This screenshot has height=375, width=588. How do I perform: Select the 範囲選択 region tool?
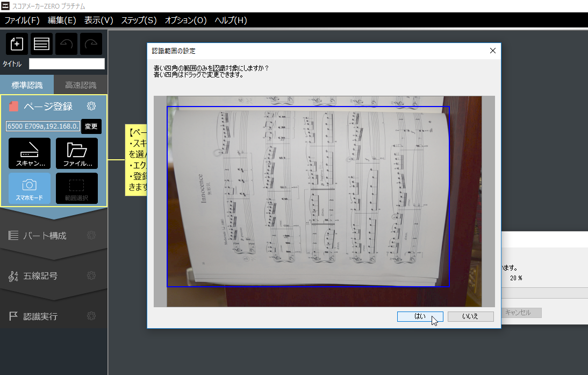(77, 188)
